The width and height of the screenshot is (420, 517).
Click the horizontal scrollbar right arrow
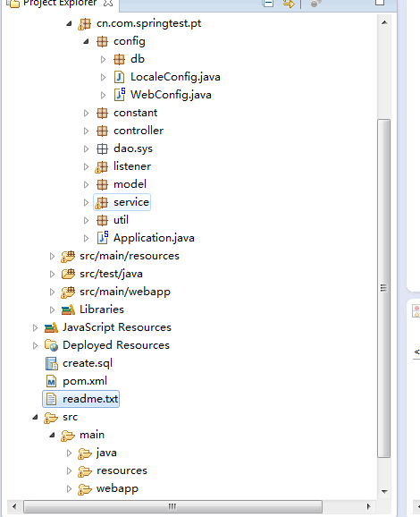(368, 506)
